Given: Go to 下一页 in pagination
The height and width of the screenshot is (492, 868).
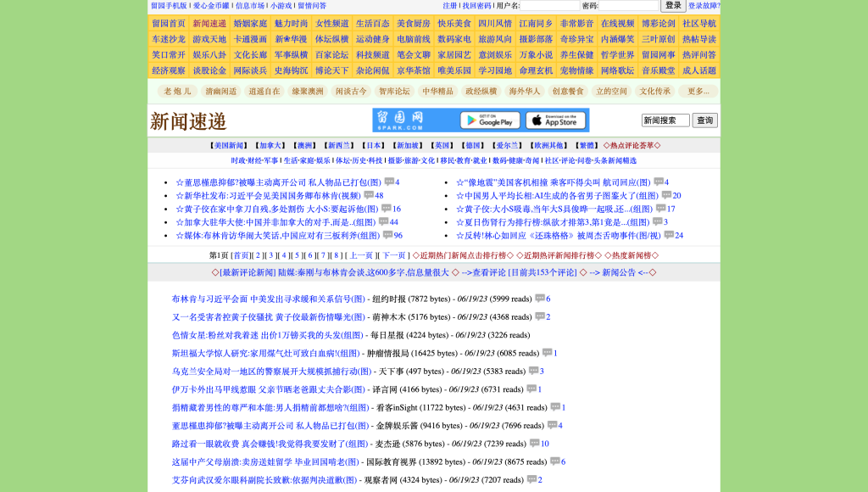Looking at the screenshot, I should point(393,255).
